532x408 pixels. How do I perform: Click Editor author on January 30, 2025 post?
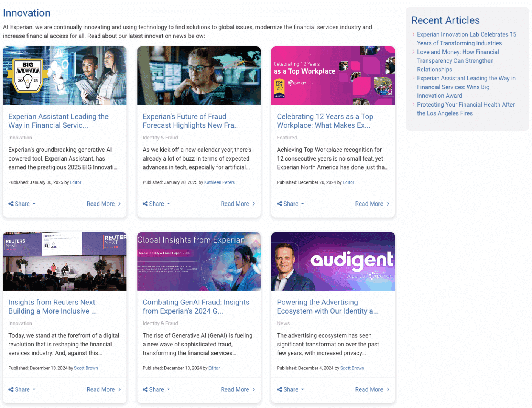pyautogui.click(x=76, y=182)
